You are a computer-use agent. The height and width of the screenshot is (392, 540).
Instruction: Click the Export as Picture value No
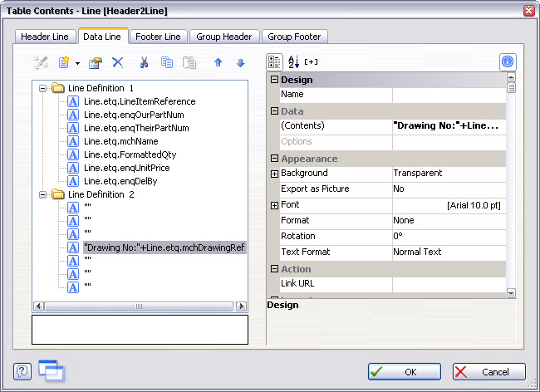449,189
